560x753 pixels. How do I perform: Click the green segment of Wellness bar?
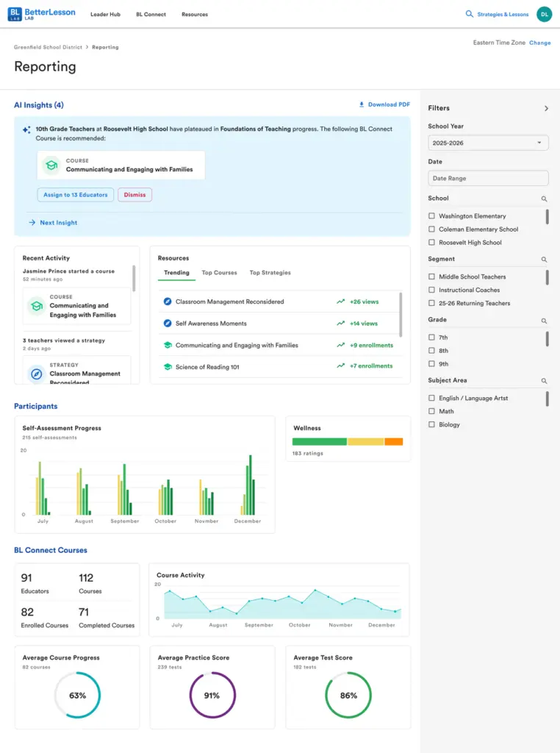320,442
